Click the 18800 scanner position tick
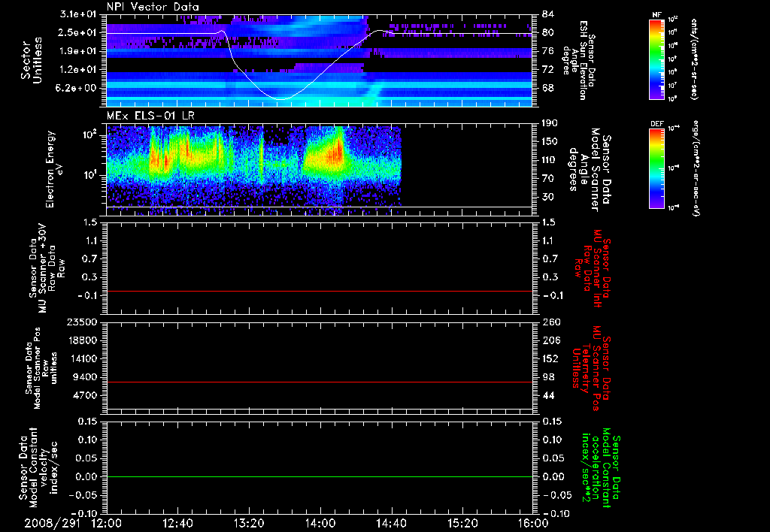 (x=81, y=340)
